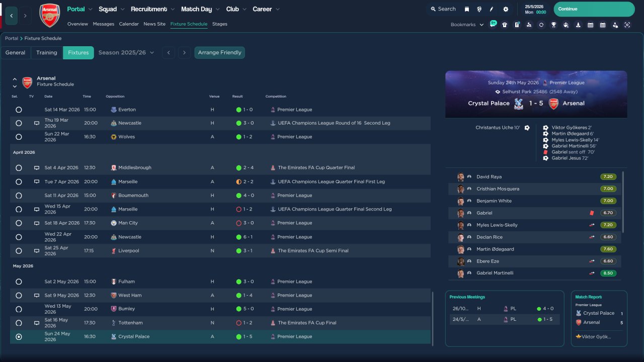Click the TV icon on West Ham row
The width and height of the screenshot is (644, 362).
37,295
